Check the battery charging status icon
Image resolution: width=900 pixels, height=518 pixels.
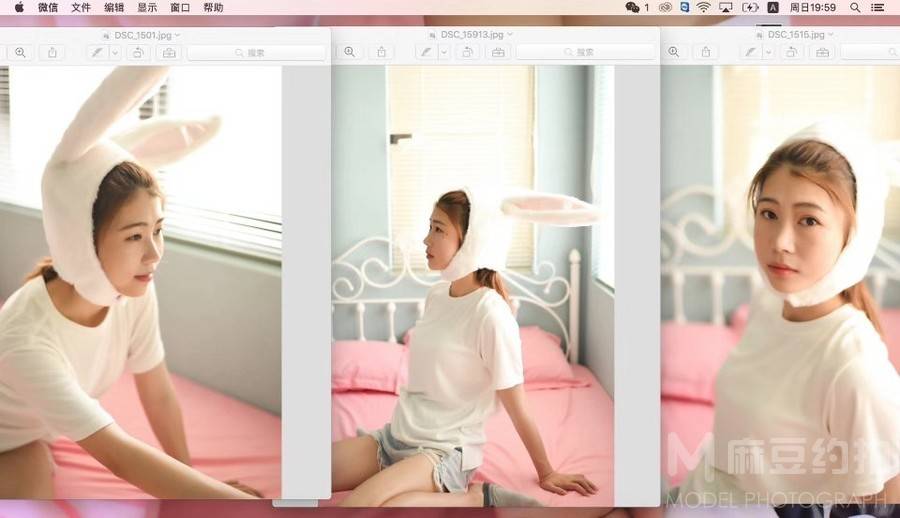[x=750, y=7]
